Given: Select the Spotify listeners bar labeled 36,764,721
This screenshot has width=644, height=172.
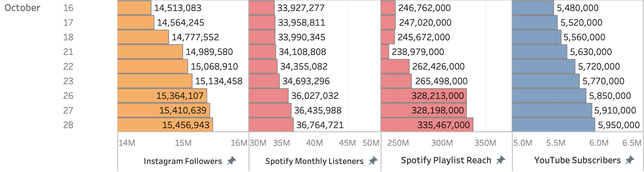Looking at the screenshot, I should [271, 125].
